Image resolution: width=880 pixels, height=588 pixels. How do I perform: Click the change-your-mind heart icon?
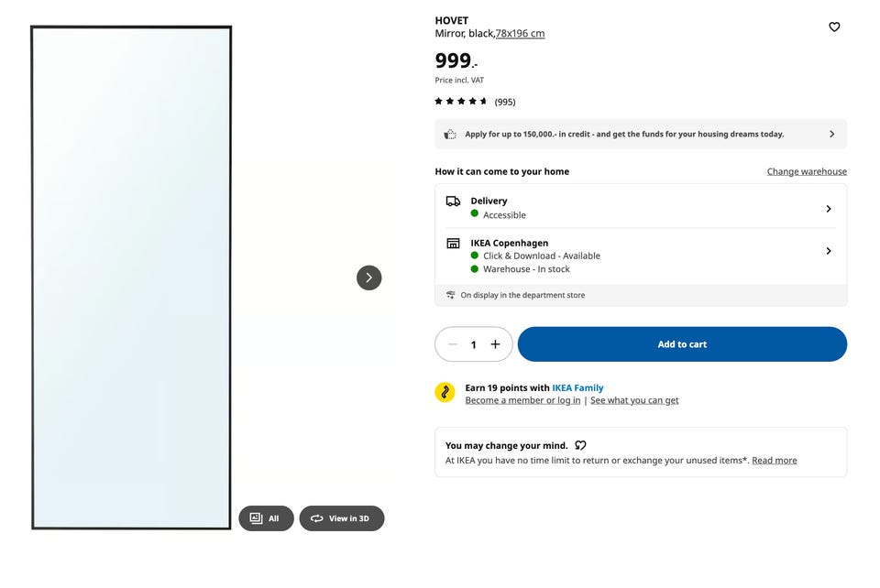pyautogui.click(x=580, y=445)
